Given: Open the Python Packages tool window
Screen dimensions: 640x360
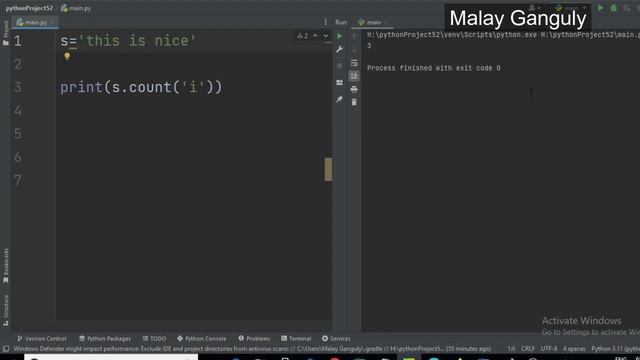Looking at the screenshot, I should 105,338.
